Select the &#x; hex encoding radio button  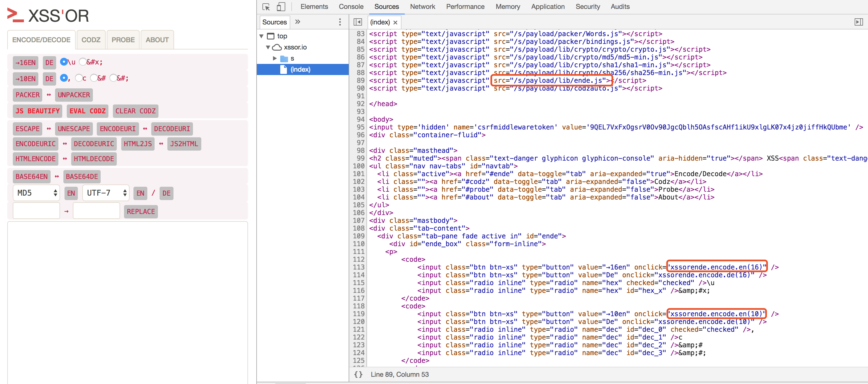[83, 62]
